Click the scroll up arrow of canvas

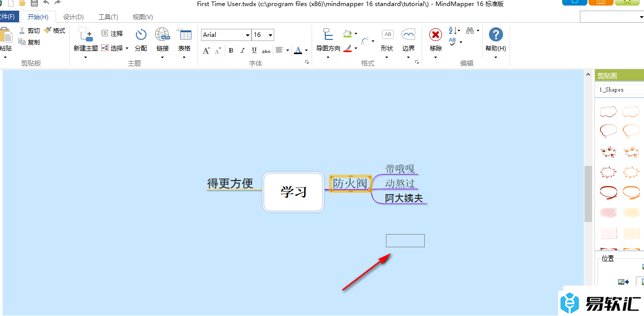[x=588, y=74]
